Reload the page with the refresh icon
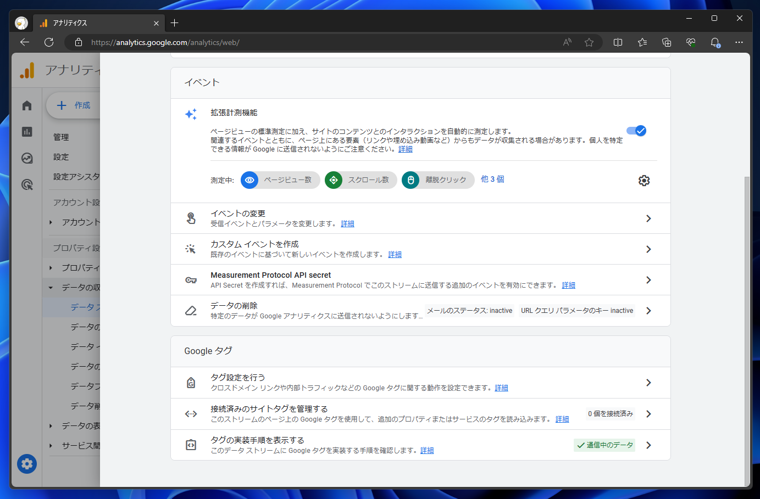The image size is (760, 499). coord(49,42)
